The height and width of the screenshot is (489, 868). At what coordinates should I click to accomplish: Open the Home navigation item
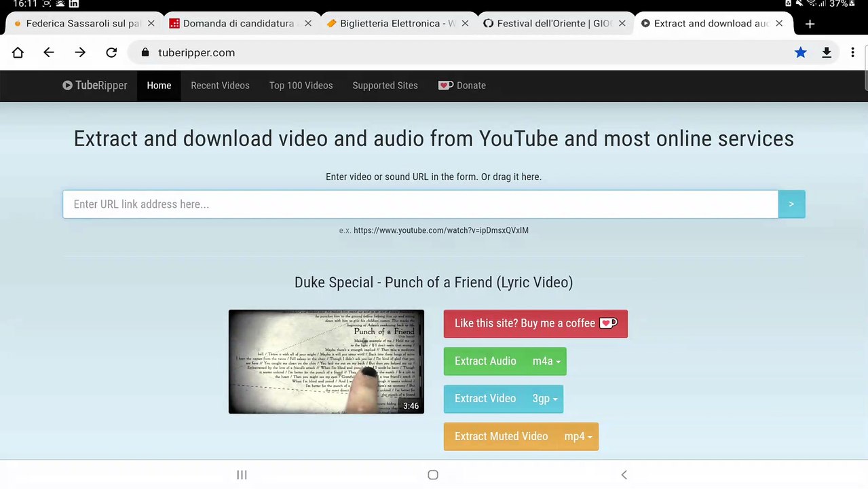tap(159, 86)
